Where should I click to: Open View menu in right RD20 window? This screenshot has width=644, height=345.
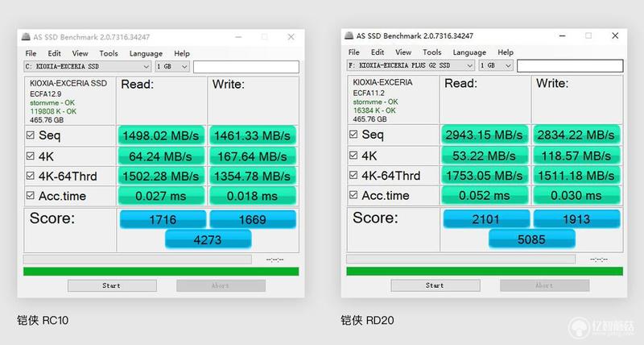tap(403, 52)
